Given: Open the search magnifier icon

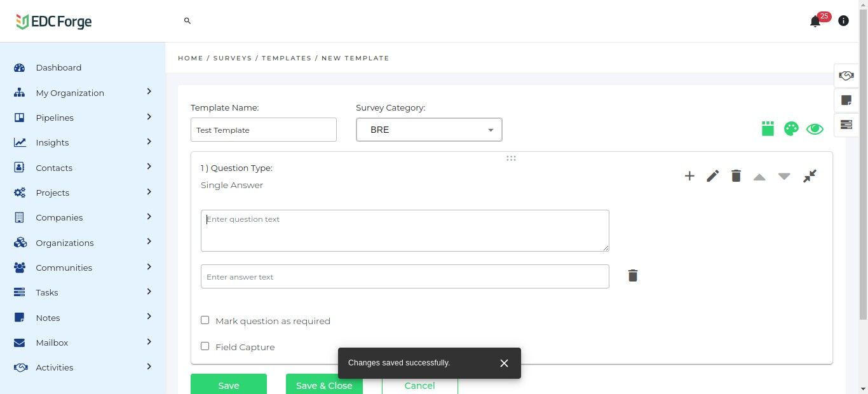Looking at the screenshot, I should [x=187, y=21].
